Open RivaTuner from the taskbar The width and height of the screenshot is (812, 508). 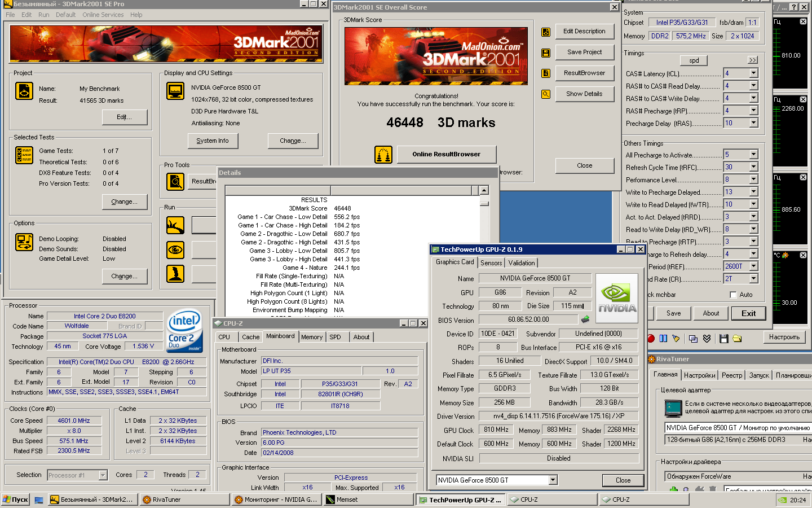pos(184,500)
